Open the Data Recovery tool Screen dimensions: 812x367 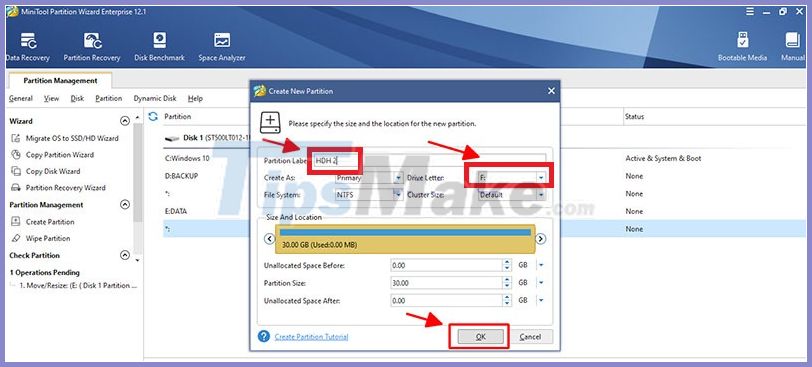point(27,47)
